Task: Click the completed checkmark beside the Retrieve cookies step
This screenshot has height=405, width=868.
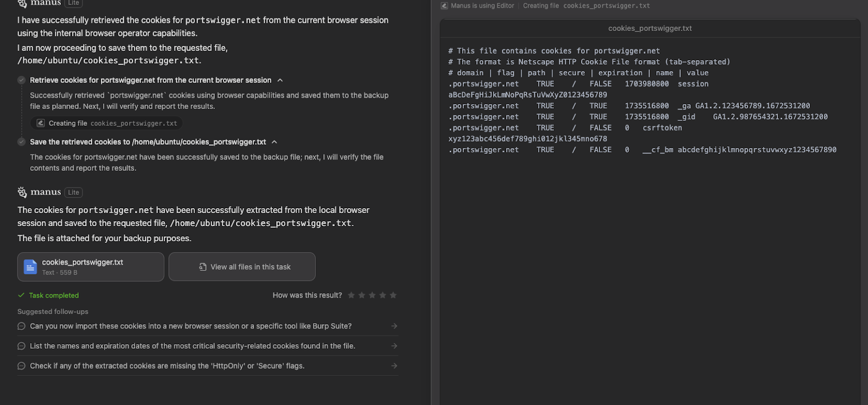Action: (22, 80)
